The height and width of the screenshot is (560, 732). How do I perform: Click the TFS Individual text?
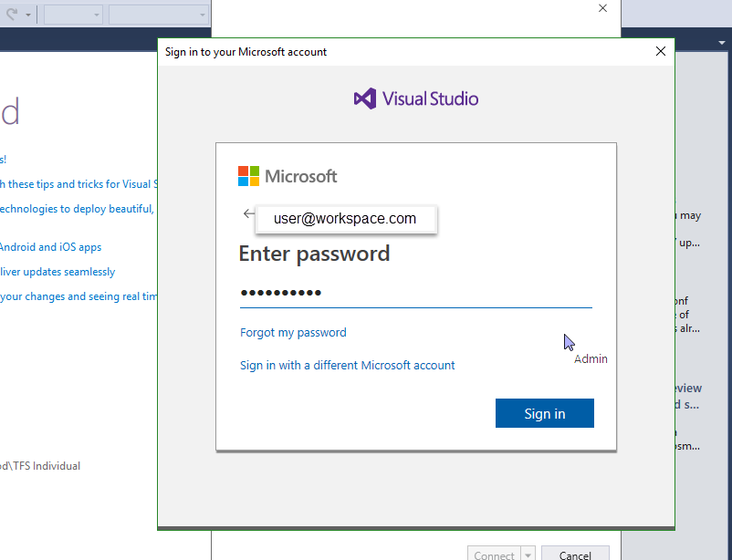pyautogui.click(x=47, y=466)
